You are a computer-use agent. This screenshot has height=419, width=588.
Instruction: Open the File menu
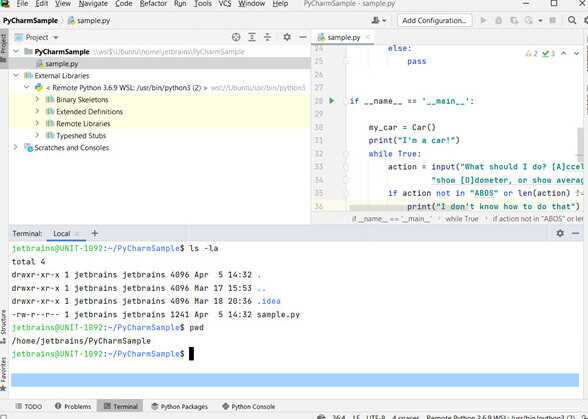pos(22,4)
